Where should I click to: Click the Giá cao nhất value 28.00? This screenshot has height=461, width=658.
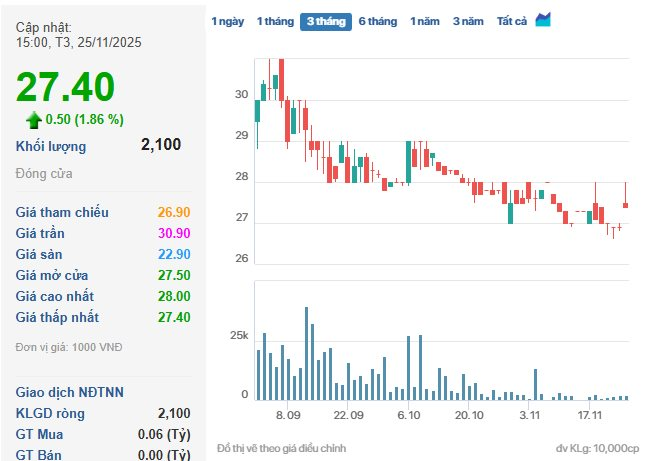coord(173,296)
